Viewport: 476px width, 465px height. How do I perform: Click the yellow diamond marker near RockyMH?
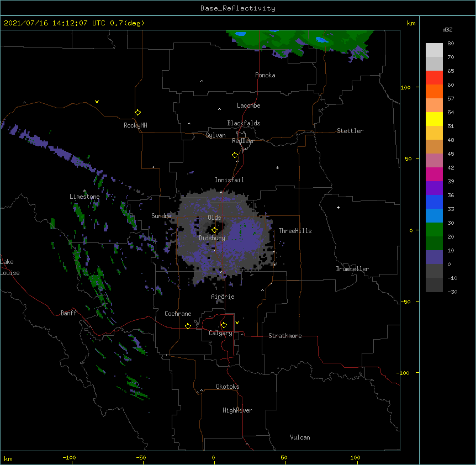tap(137, 113)
